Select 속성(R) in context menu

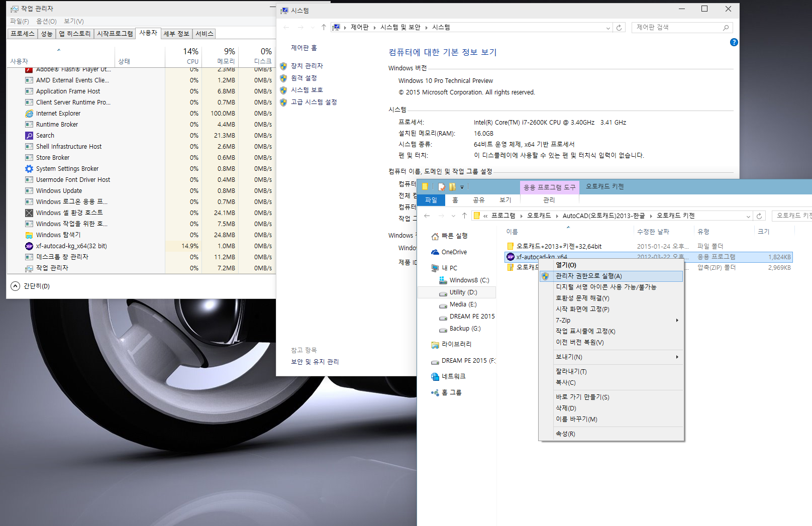click(x=611, y=434)
